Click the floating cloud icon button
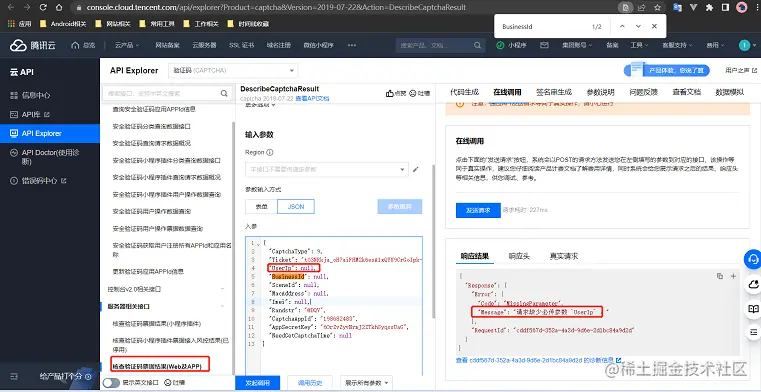Image resolution: width=761 pixels, height=392 pixels. pyautogui.click(x=753, y=283)
